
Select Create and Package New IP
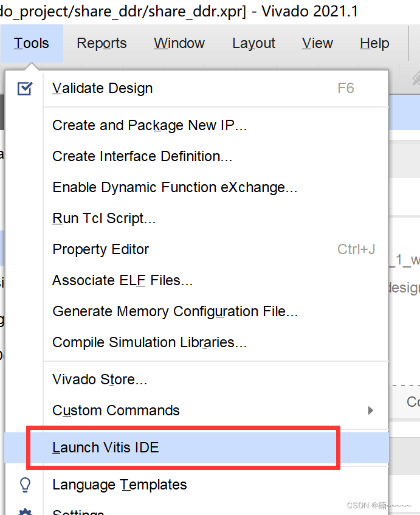[196, 125]
